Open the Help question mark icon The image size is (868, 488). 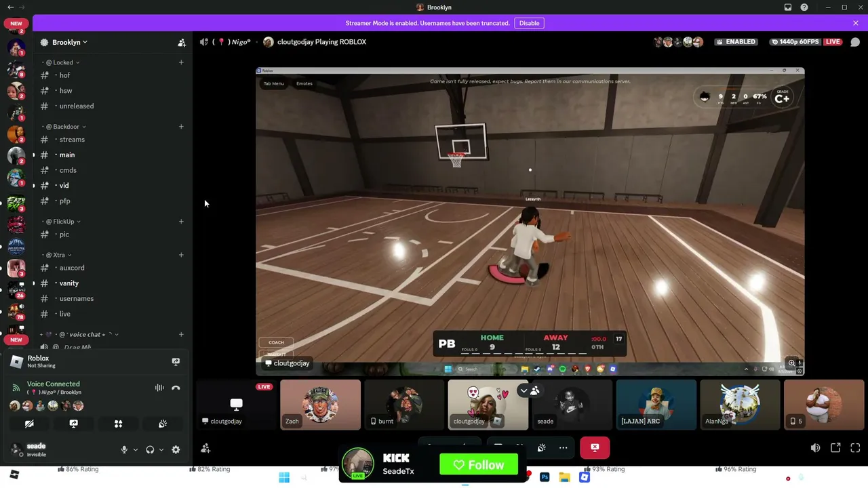coord(804,7)
